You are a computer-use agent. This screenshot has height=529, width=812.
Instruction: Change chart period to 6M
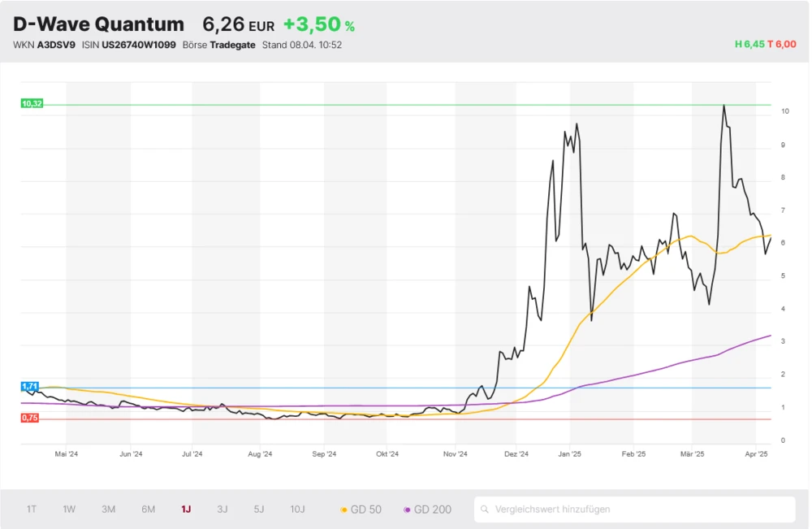pyautogui.click(x=148, y=509)
